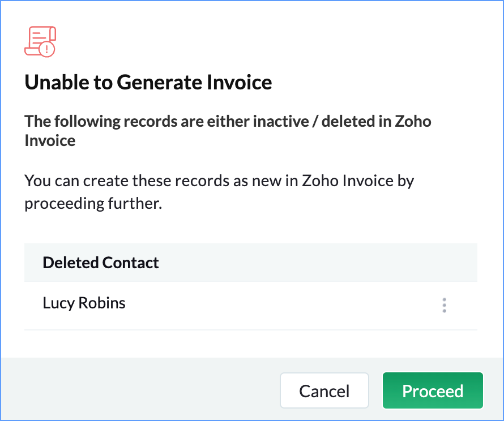Click the 'You can create these records' paragraph
This screenshot has width=504, height=421.
(219, 192)
